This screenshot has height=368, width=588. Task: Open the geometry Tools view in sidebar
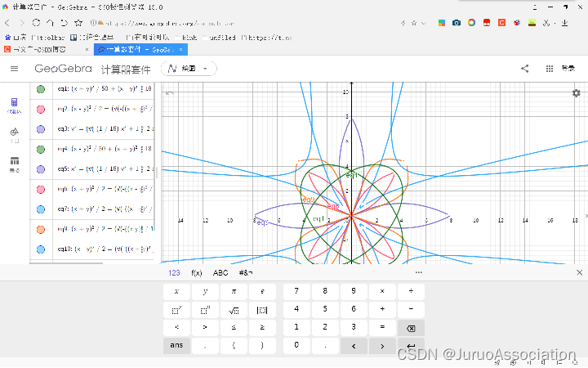point(14,135)
